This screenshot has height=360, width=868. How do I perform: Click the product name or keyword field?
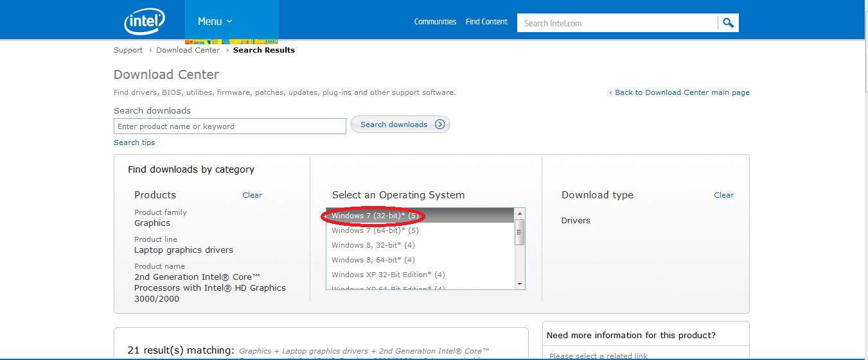click(x=230, y=126)
